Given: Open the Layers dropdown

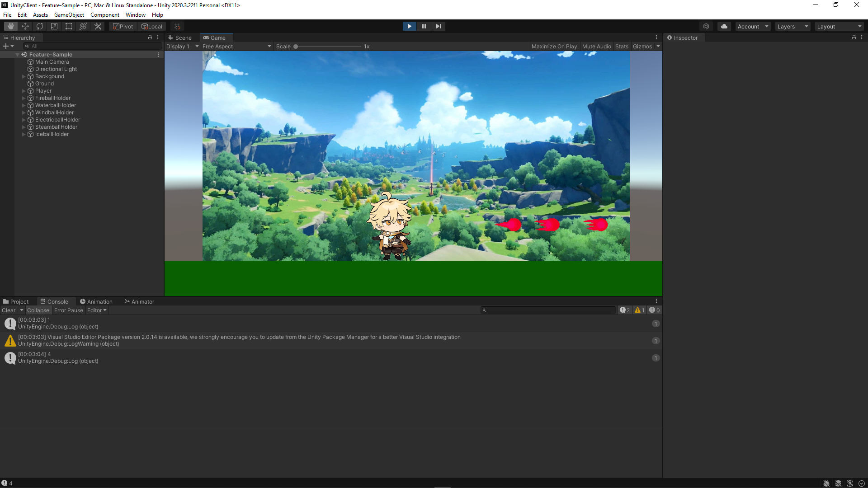Looking at the screenshot, I should point(792,27).
